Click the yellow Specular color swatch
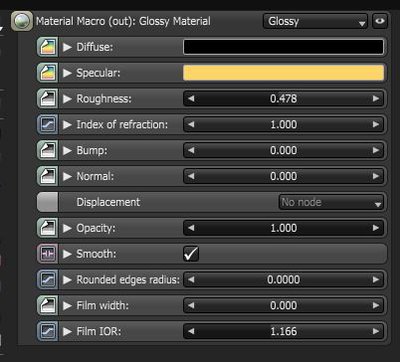The image size is (400, 362). 283,73
